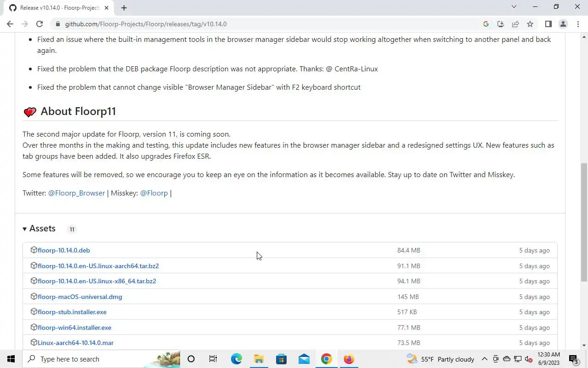Image resolution: width=588 pixels, height=368 pixels.
Task: Open File Explorer from taskbar
Action: pyautogui.click(x=259, y=359)
